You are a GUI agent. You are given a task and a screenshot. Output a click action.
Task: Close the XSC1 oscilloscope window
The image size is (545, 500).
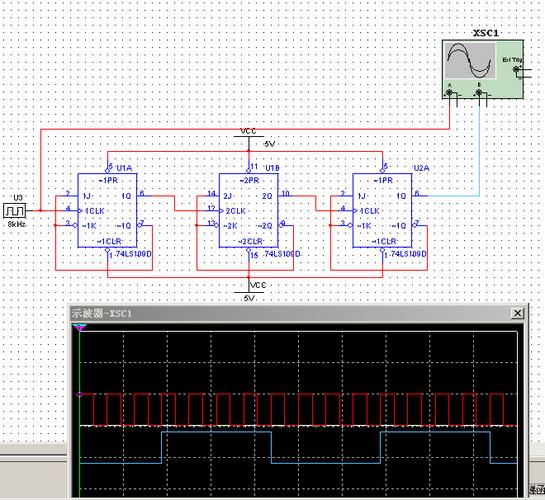tap(518, 313)
